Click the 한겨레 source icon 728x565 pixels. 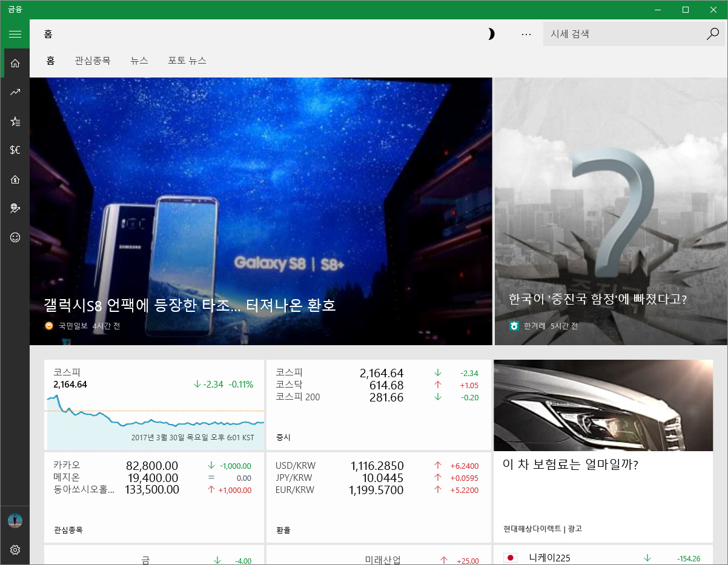tap(514, 326)
